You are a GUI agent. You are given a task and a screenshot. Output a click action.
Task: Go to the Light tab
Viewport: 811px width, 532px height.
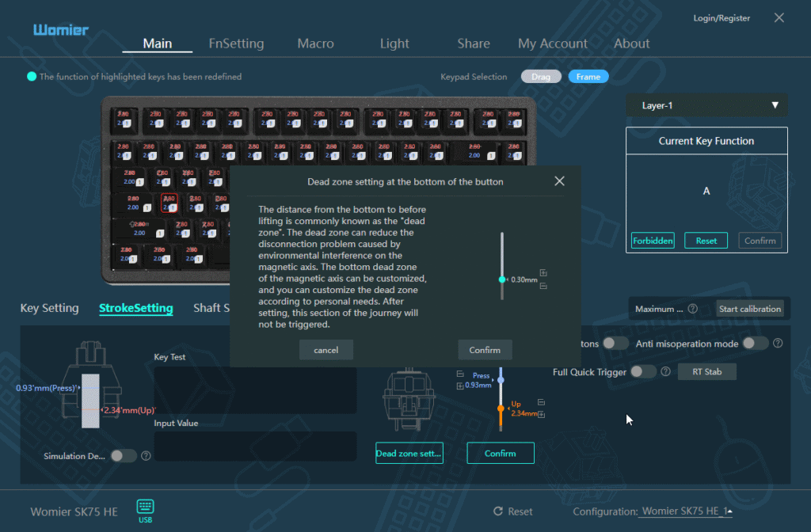pos(394,44)
